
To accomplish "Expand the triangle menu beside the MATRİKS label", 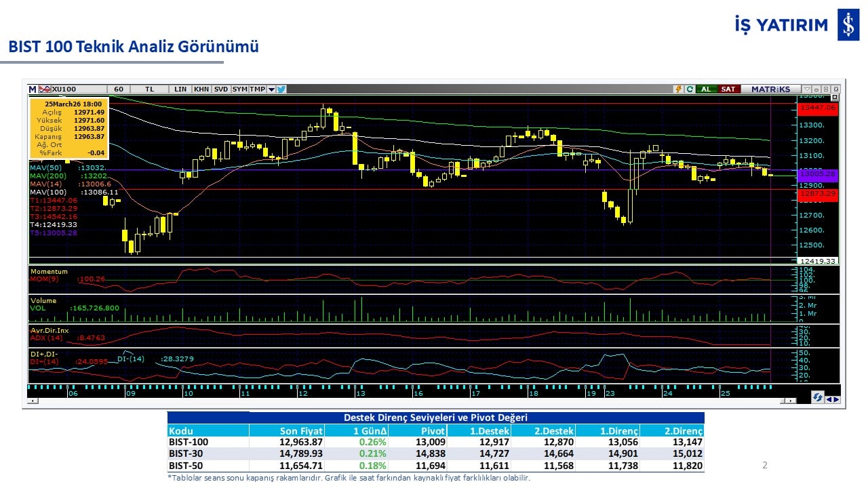I will pos(806,89).
